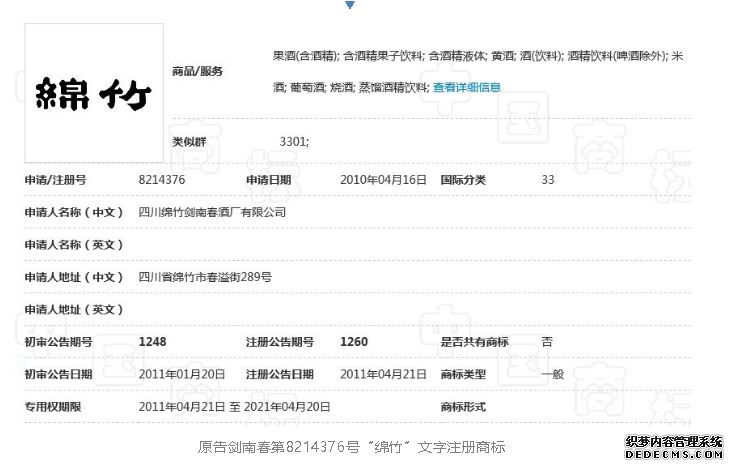Click the 注册公告期号 label
The height and width of the screenshot is (469, 734).
point(280,342)
